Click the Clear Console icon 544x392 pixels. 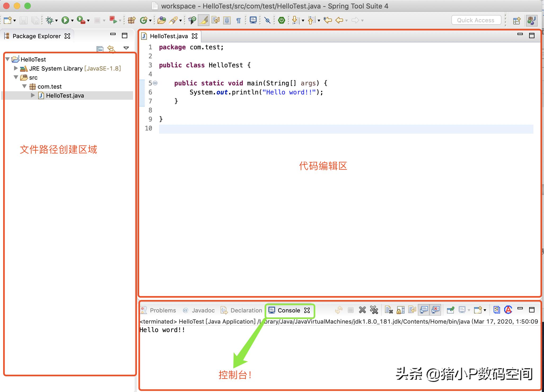pos(388,310)
